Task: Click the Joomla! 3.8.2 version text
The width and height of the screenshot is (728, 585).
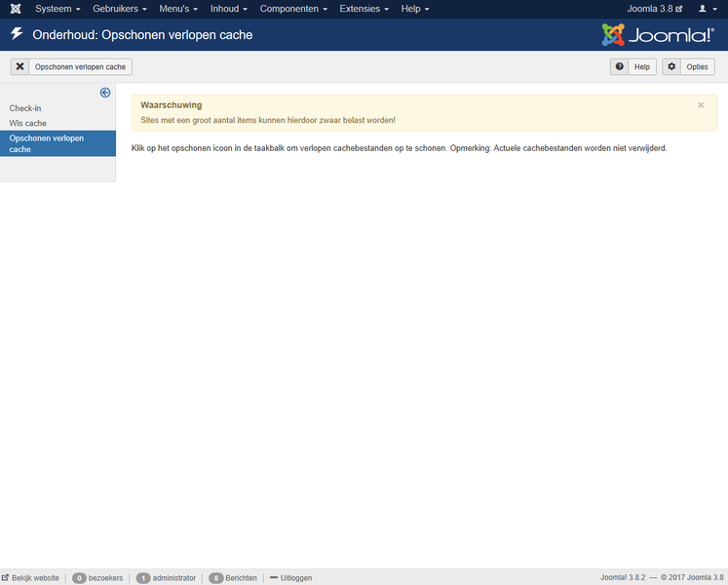Action: 623,577
